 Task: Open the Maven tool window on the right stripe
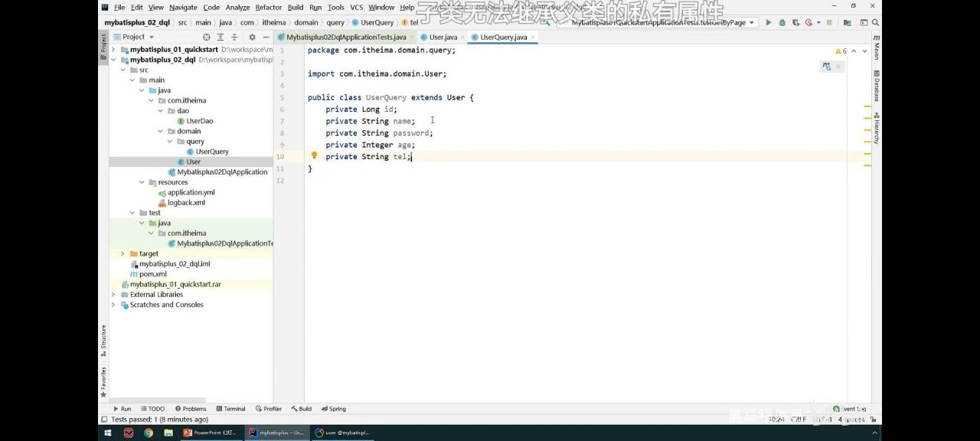[877, 47]
